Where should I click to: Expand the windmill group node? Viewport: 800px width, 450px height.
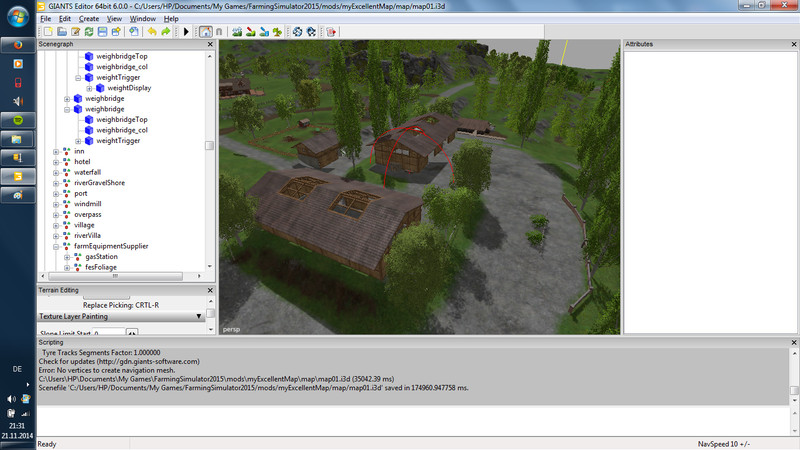[56, 204]
